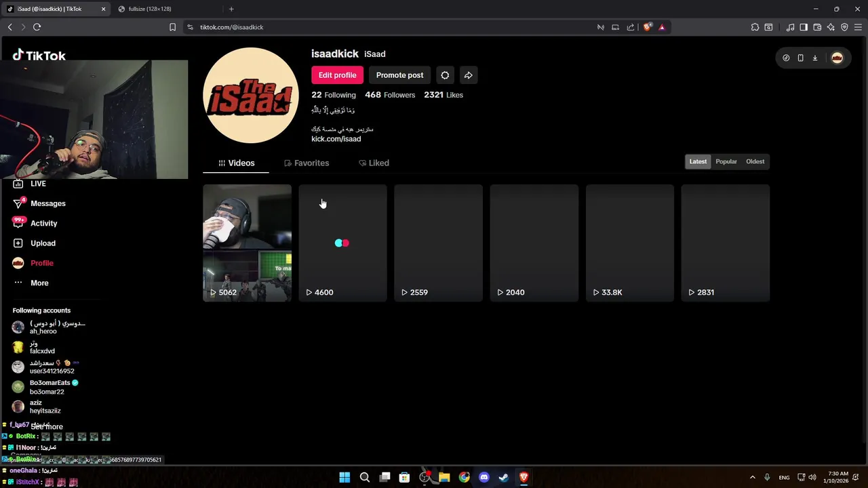
Task: Go back in browser history
Action: pyautogui.click(x=9, y=27)
